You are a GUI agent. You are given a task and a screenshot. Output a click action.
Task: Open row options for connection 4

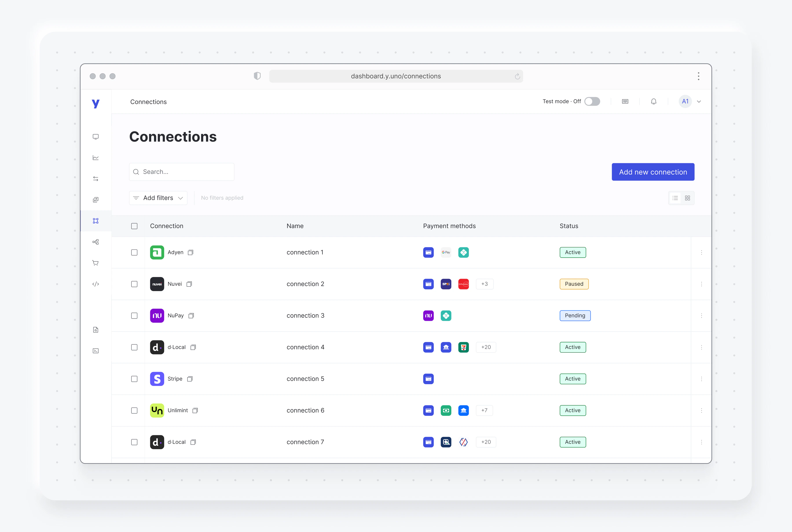point(701,347)
